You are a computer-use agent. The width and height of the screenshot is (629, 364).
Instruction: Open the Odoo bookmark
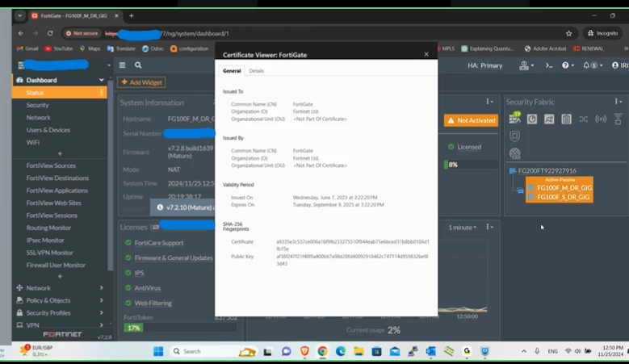coord(153,48)
